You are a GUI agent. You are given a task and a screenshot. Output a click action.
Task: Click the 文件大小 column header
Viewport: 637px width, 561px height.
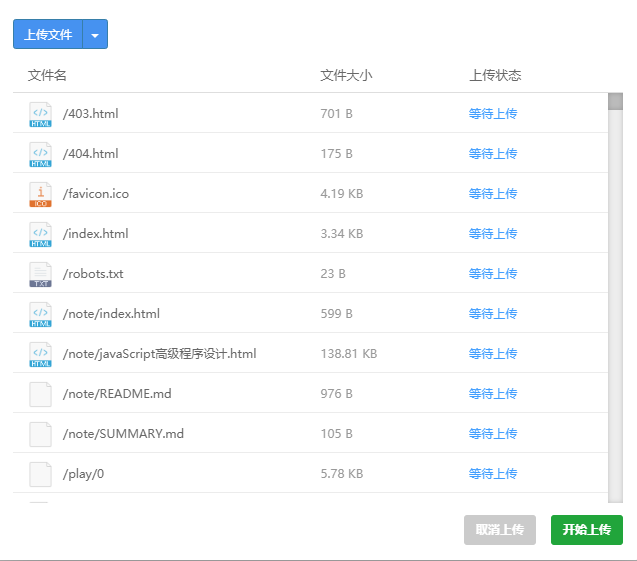[346, 75]
